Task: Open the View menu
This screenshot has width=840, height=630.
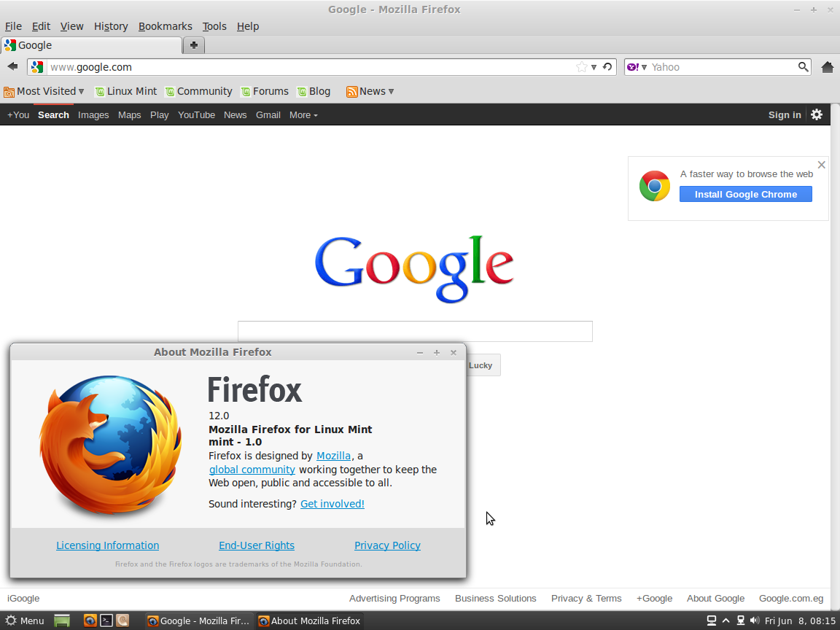Action: [x=71, y=26]
